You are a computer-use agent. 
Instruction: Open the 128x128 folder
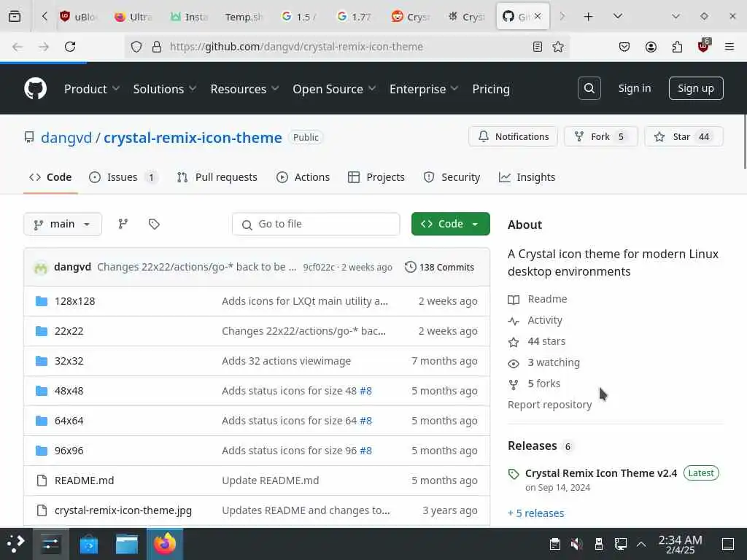75,301
